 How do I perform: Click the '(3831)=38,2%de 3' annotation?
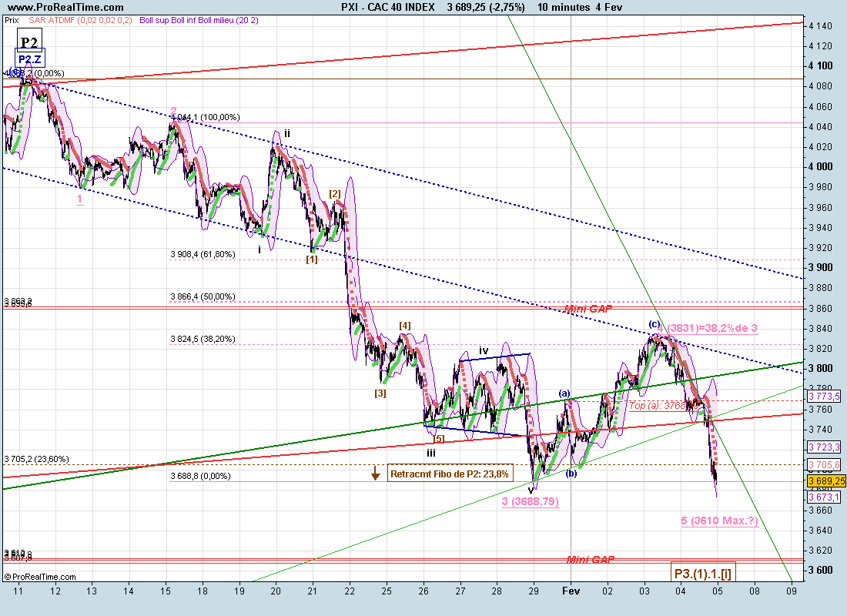click(x=712, y=328)
